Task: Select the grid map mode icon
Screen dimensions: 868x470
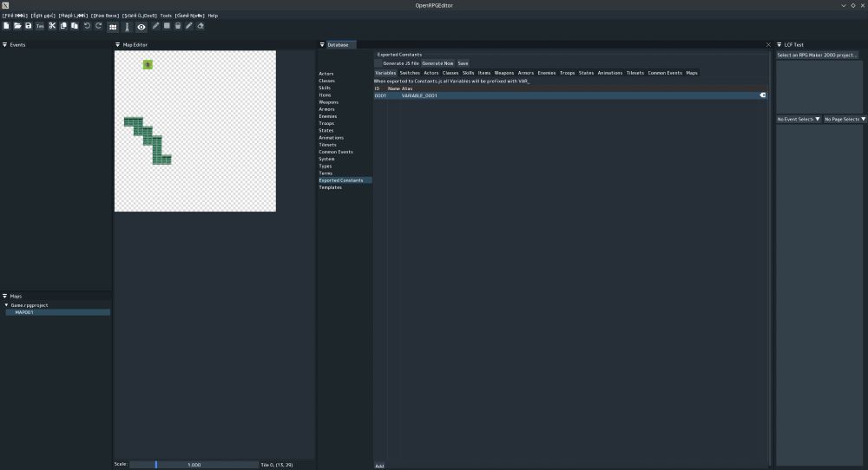Action: (113, 27)
